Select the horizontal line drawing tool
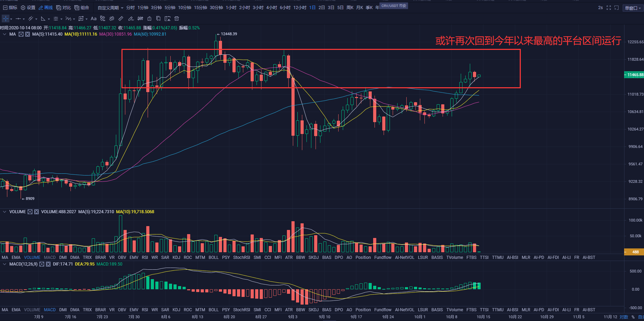644x321 pixels. [x=18, y=18]
